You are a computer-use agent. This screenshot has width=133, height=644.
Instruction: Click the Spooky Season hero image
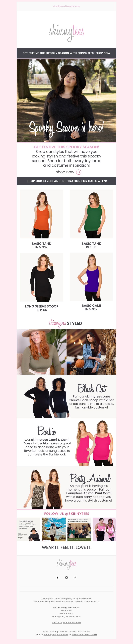[x=66, y=100]
